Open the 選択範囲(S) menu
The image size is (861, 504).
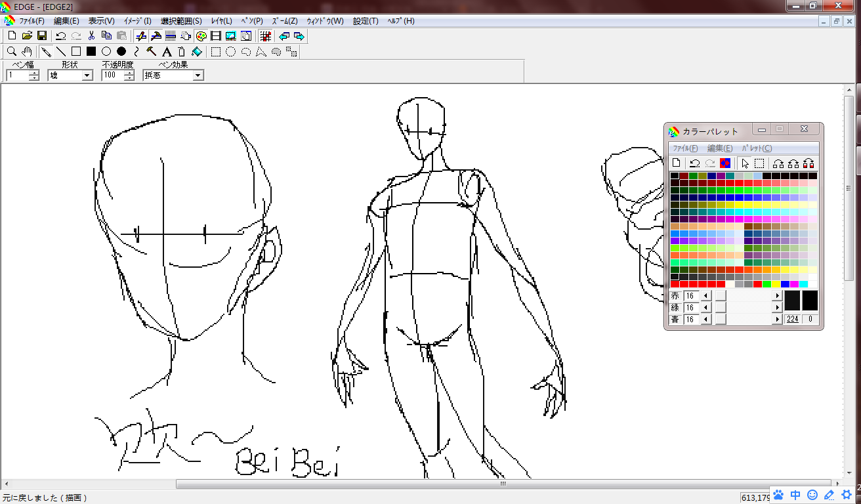coord(181,21)
